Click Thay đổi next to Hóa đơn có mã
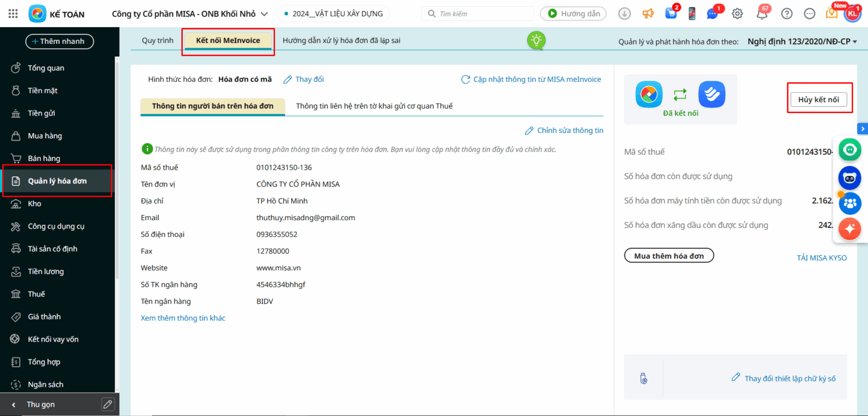 point(304,79)
